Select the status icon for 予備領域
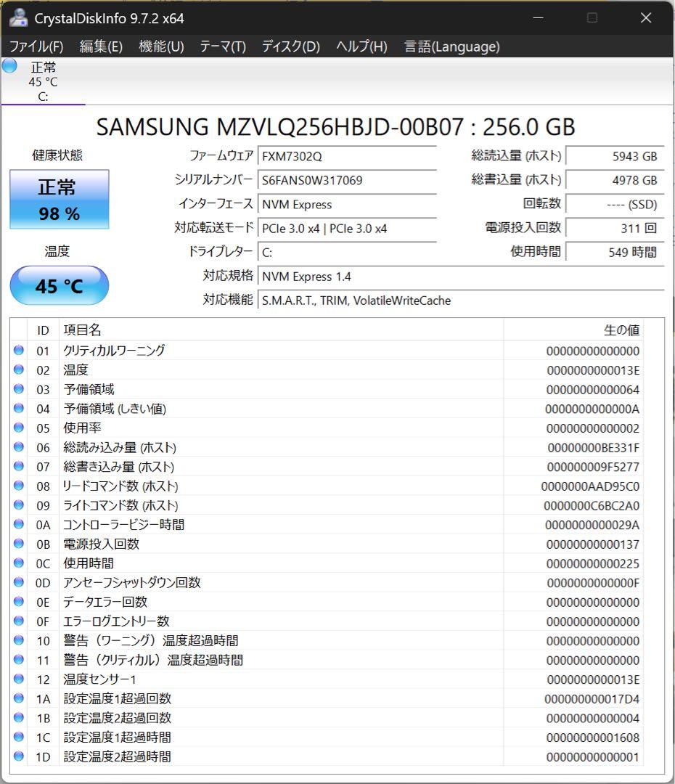The width and height of the screenshot is (675, 784). [19, 389]
